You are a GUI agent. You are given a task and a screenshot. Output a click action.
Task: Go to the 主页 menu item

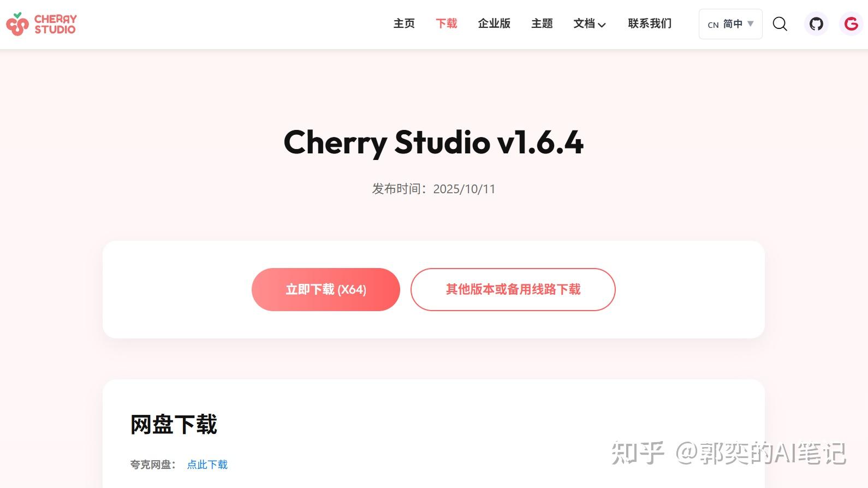click(404, 23)
